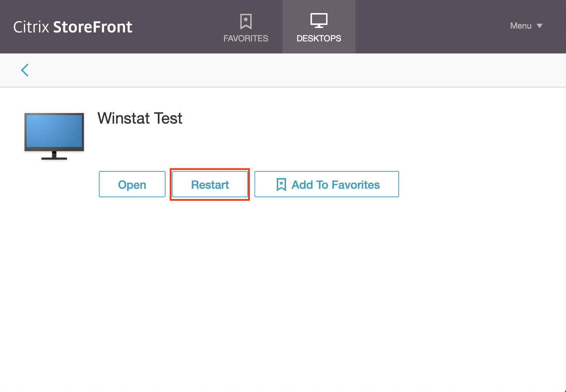Switch to the FAVORITES tab label

246,38
